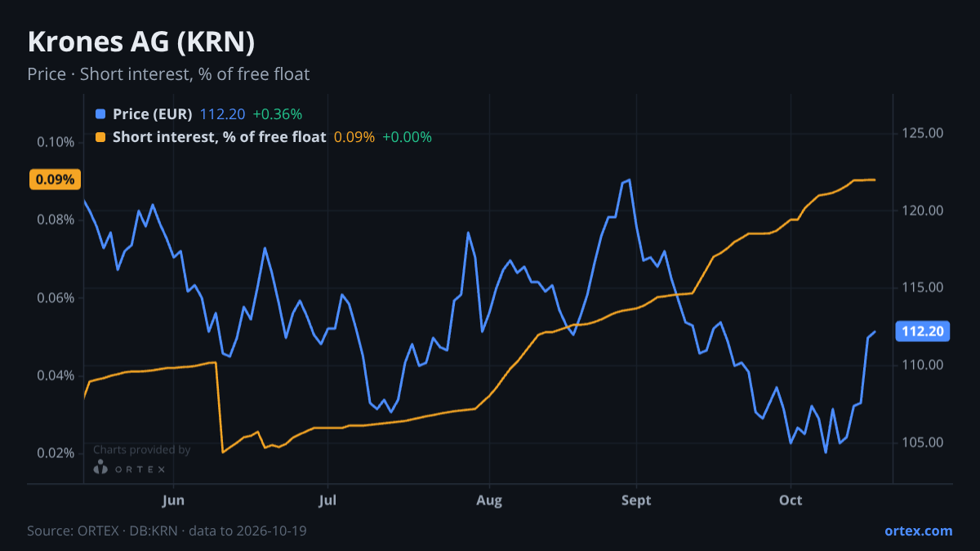Viewport: 980px width, 551px height.
Task: Click the Aug x-axis label
Action: [x=488, y=500]
